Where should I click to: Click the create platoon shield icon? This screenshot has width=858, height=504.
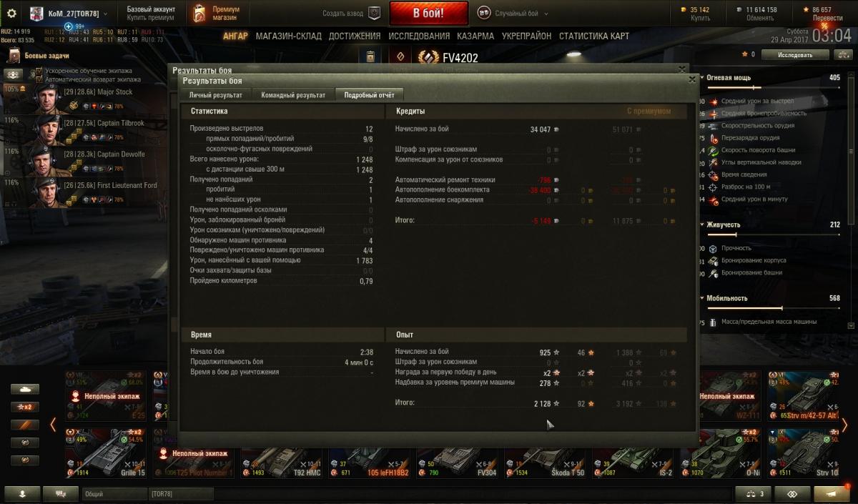coord(374,13)
